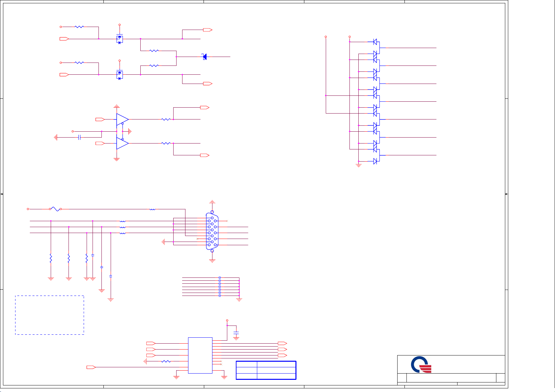Screen dimensions: 555x392
Task: Select the output port below the lower MOSFET line
Action: pyautogui.click(x=208, y=84)
